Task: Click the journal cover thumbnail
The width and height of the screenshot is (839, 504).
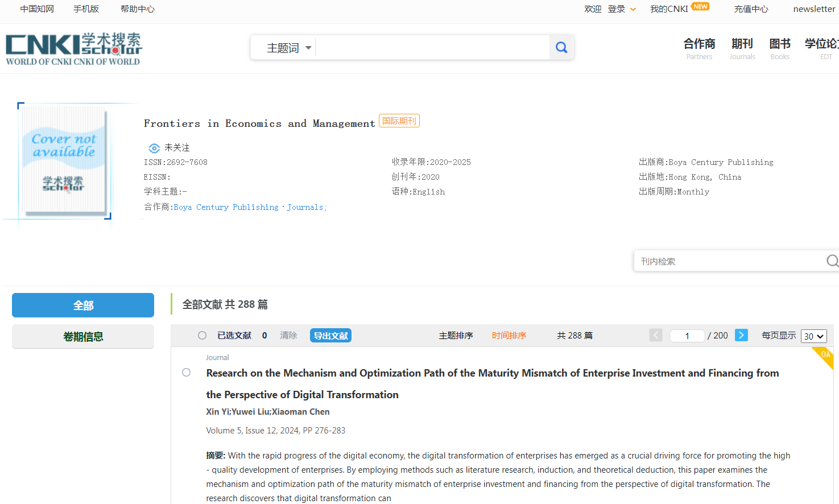Action: tap(64, 161)
